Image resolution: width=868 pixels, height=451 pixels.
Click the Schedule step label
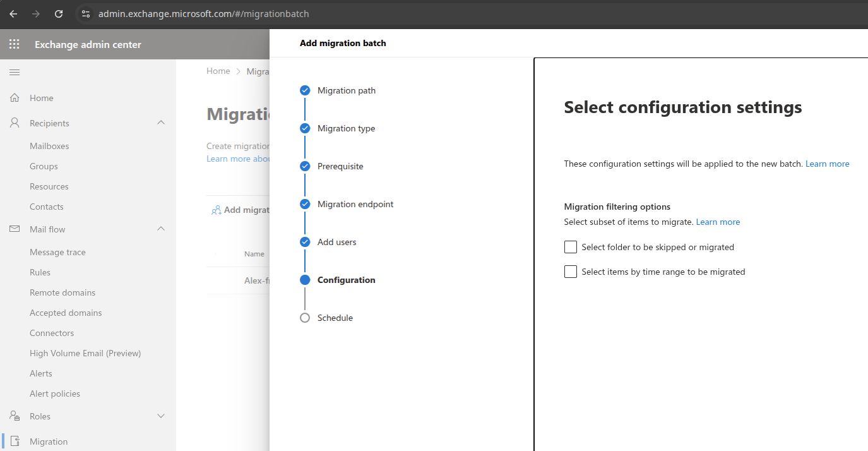[x=335, y=318]
